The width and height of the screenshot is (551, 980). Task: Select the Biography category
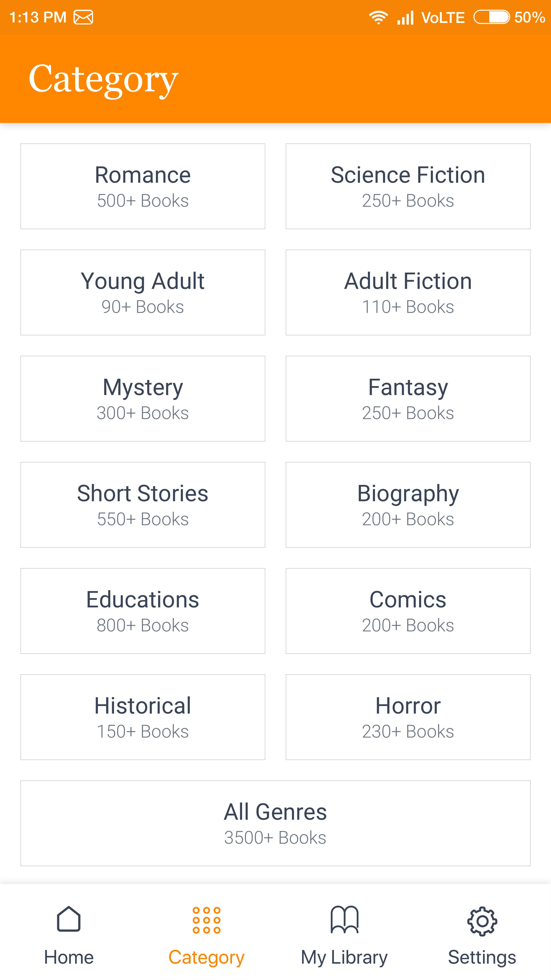408,505
